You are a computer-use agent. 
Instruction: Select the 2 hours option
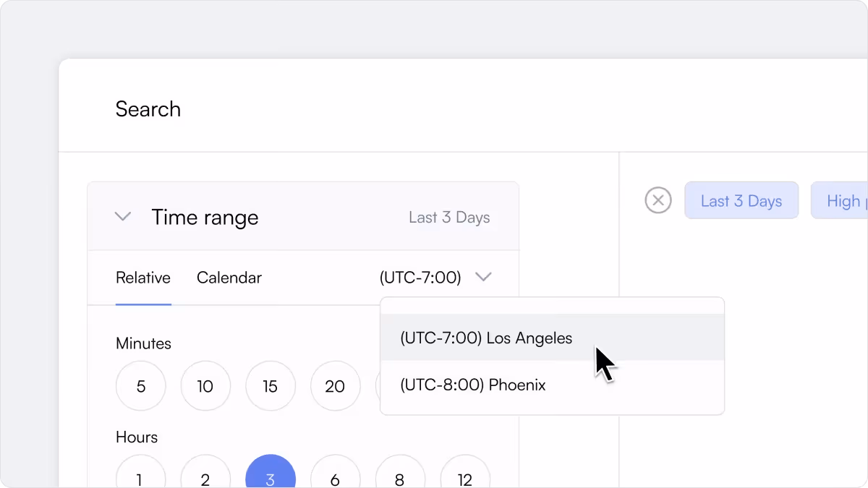coord(205,479)
